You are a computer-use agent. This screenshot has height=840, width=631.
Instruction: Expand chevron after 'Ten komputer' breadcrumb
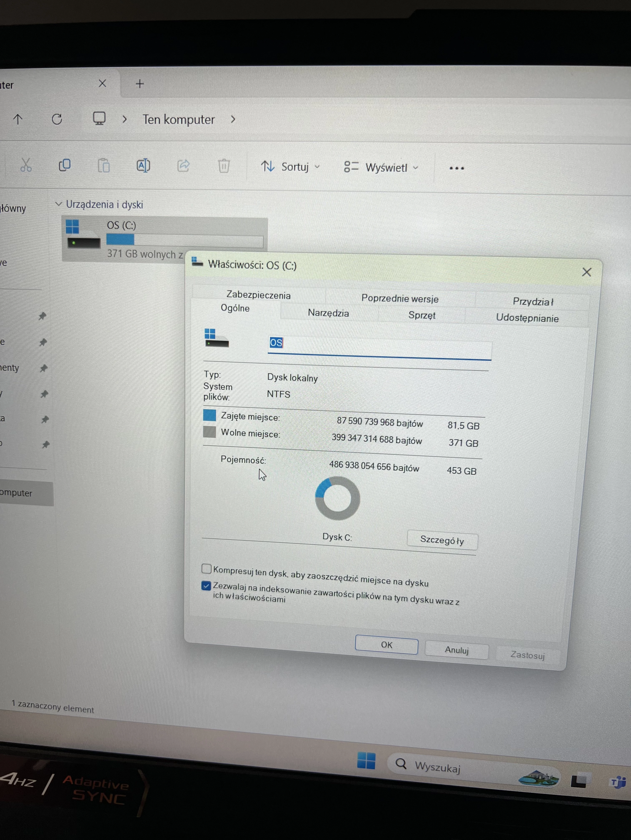(233, 120)
